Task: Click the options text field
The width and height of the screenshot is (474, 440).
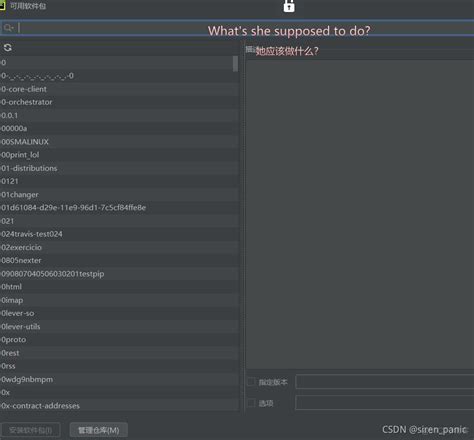Action: click(x=385, y=403)
